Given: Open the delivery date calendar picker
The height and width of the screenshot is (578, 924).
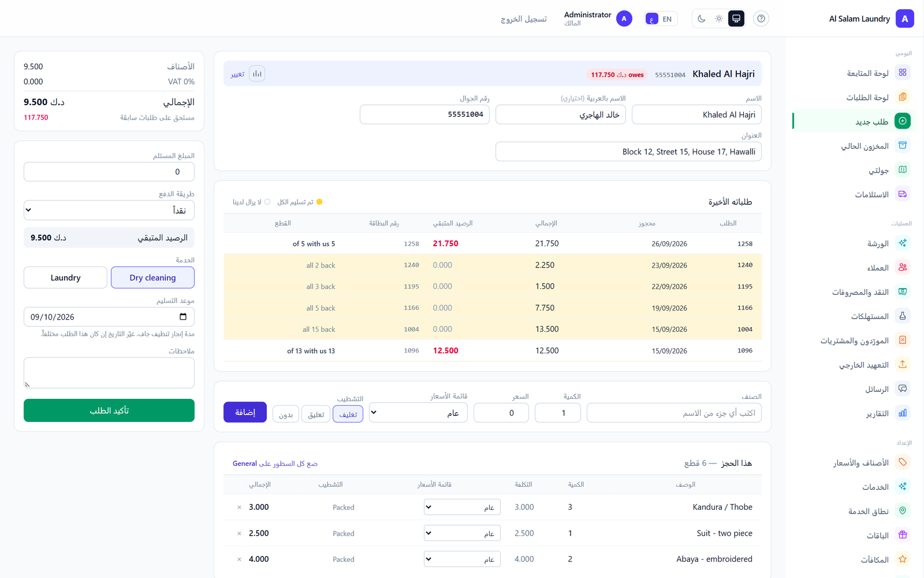Looking at the screenshot, I should [183, 317].
